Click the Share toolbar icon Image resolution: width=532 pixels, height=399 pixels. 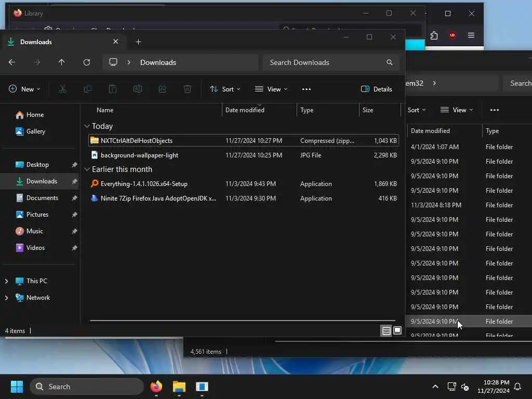tap(163, 89)
